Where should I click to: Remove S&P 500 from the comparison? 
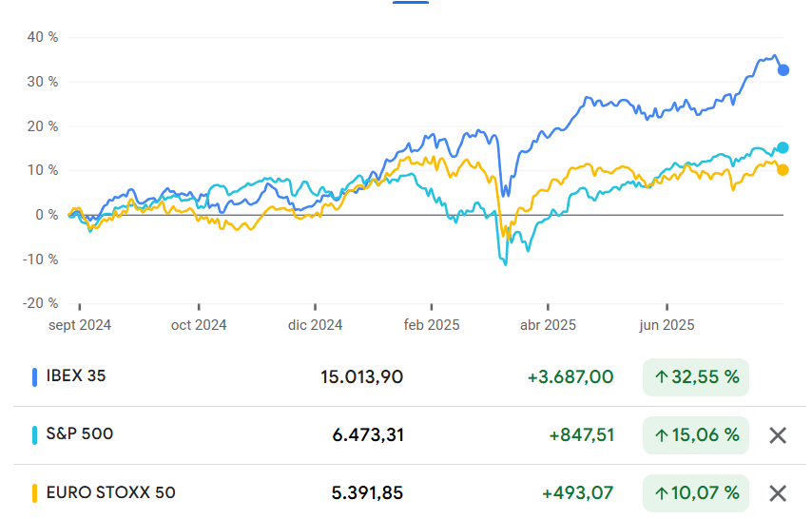click(778, 435)
